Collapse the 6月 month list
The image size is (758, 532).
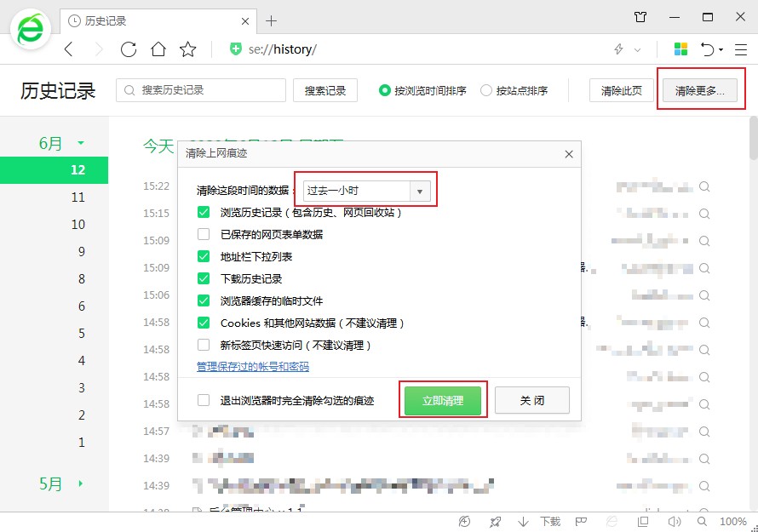pyautogui.click(x=81, y=143)
